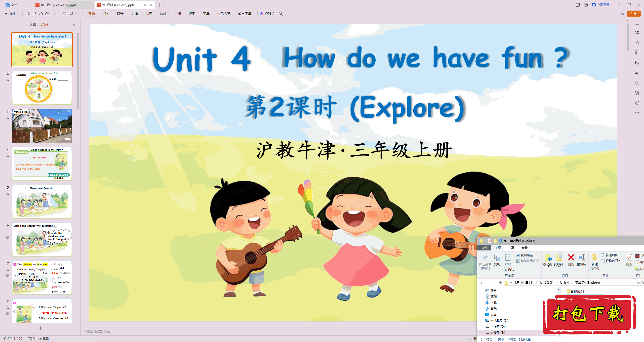Screen dimensions: 644x342
Task: Toggle the star marker beside slide 2
Action: [x=8, y=80]
